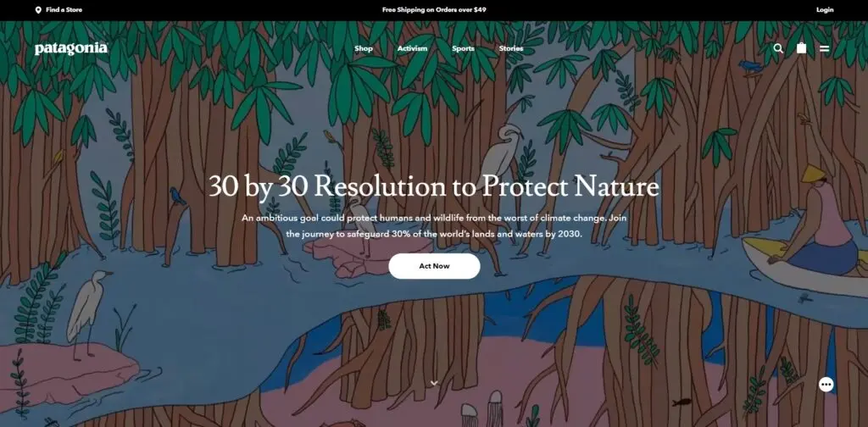Open the Shop menu
Viewport: 868px width, 427px height.
pos(364,48)
